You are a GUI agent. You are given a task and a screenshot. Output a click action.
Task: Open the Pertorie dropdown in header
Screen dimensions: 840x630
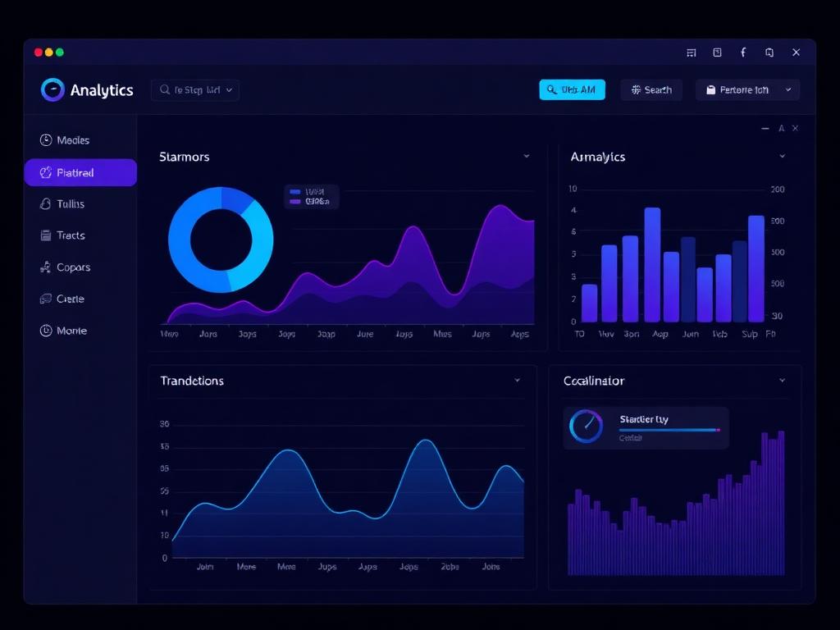[747, 90]
